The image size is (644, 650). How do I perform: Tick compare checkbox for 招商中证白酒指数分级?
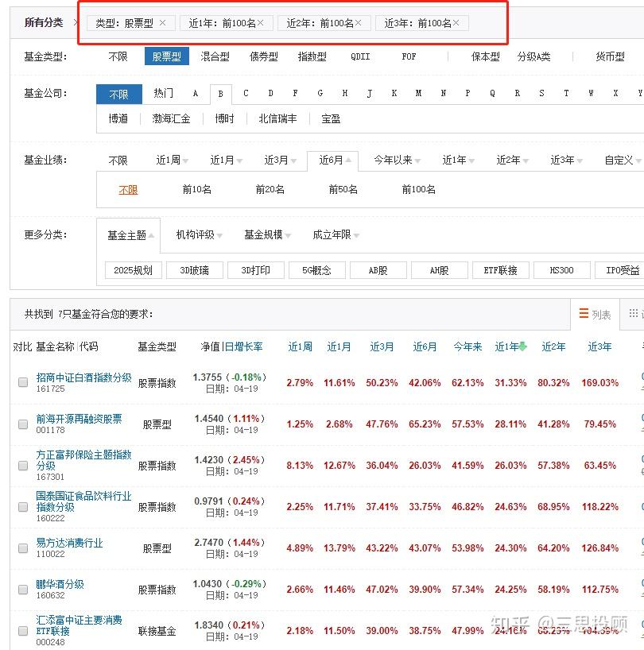[23, 382]
